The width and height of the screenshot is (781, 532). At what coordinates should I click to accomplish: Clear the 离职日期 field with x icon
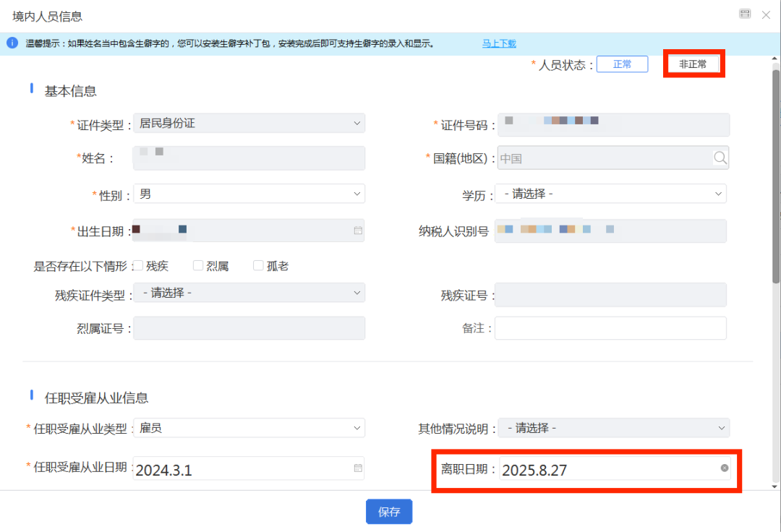(724, 468)
